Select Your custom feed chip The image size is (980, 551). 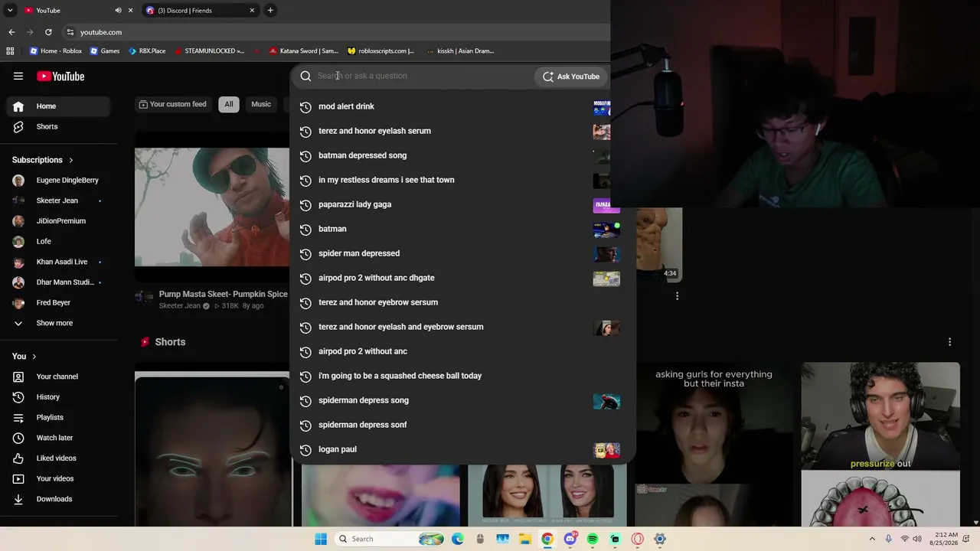pyautogui.click(x=172, y=104)
